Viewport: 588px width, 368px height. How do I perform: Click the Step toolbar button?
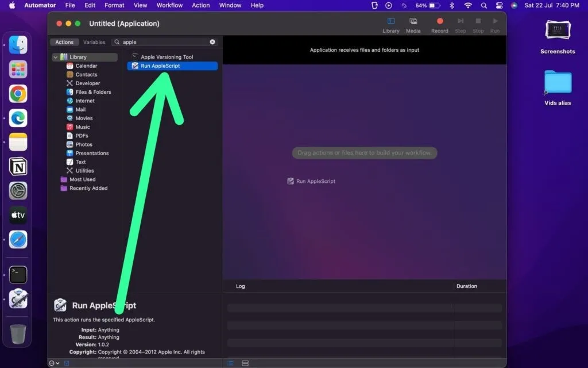tap(460, 25)
